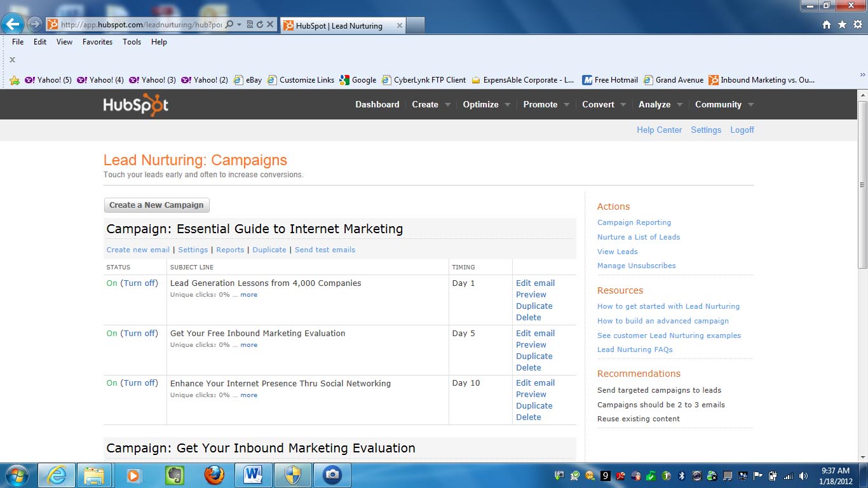
Task: Click the Logoff link
Action: (x=742, y=130)
